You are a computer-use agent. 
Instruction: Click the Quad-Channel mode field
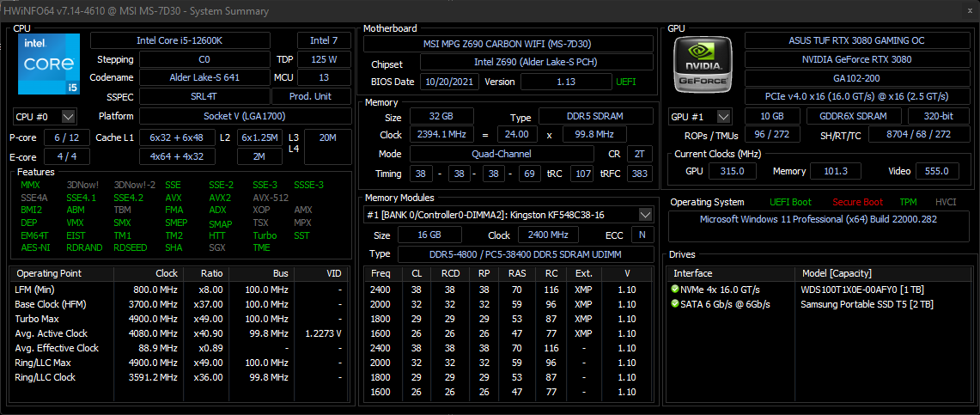502,154
